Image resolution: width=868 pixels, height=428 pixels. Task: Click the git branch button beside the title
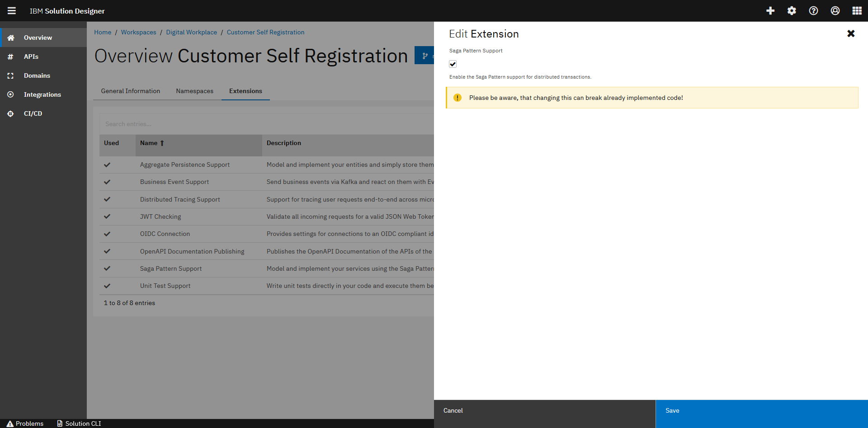point(425,55)
